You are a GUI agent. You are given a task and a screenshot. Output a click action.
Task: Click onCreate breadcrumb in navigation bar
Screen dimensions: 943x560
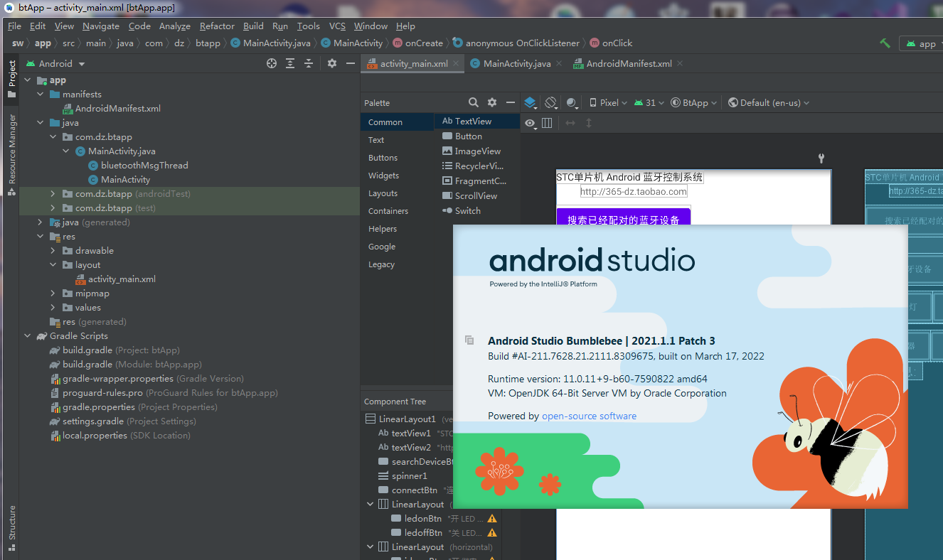tap(418, 43)
